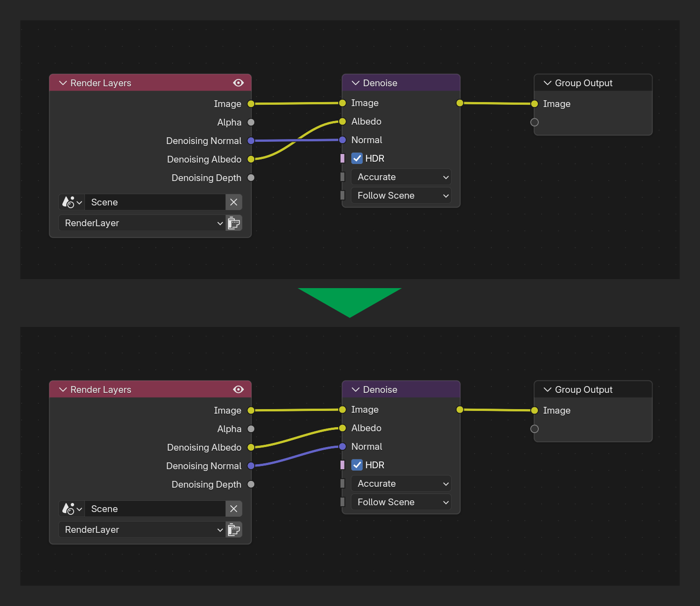The height and width of the screenshot is (606, 700).
Task: Click Scene name field in top Render Layers node
Action: [x=155, y=202]
